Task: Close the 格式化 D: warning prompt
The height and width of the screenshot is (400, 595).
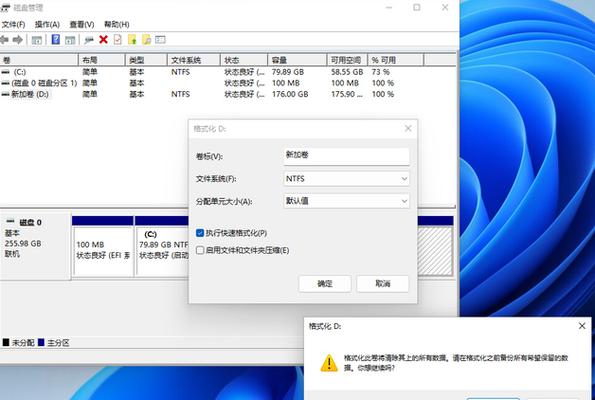Action: pos(582,326)
